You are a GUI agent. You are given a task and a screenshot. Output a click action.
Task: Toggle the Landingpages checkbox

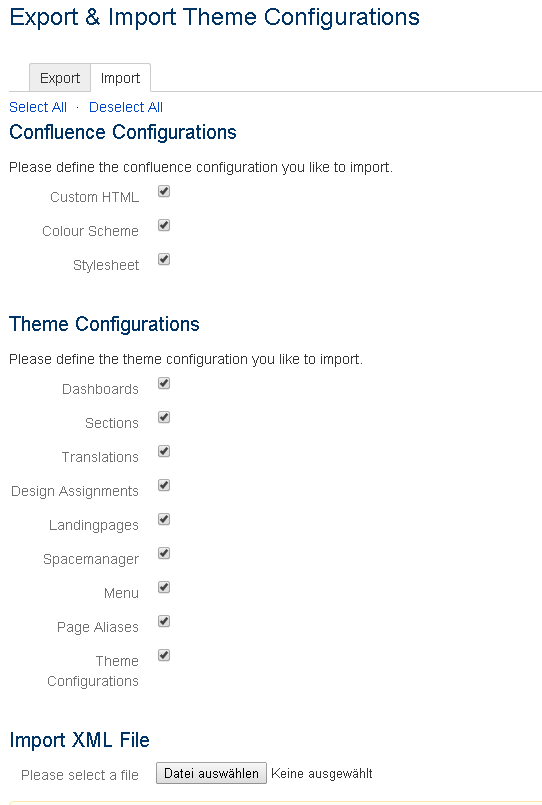click(164, 520)
